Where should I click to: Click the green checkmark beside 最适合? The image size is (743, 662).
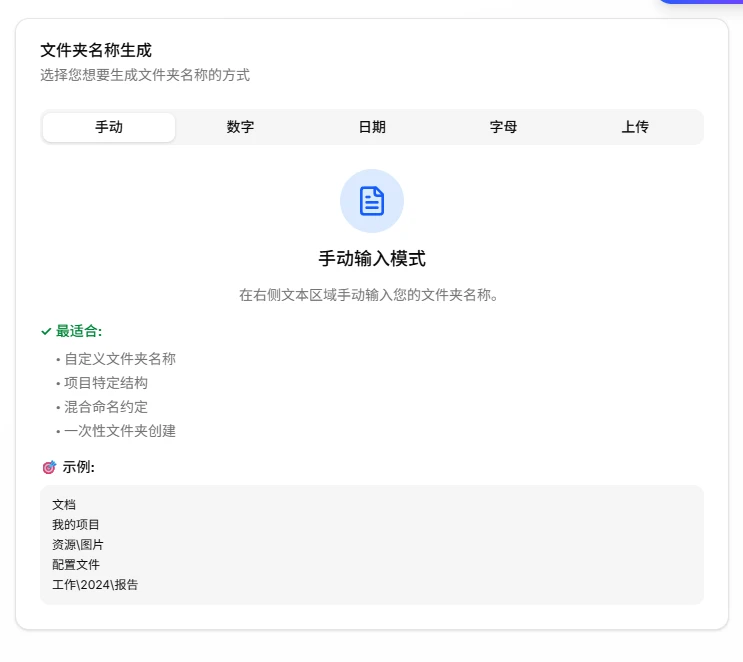(46, 331)
